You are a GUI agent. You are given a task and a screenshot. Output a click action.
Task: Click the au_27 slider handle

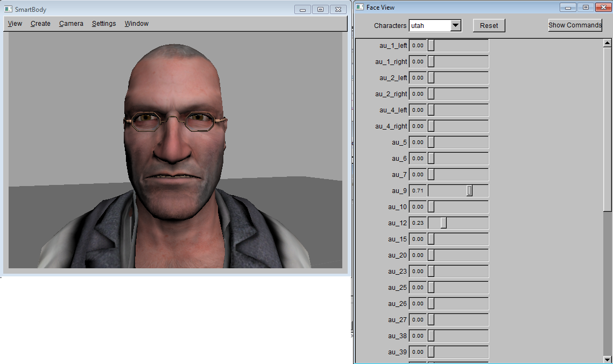click(x=431, y=319)
